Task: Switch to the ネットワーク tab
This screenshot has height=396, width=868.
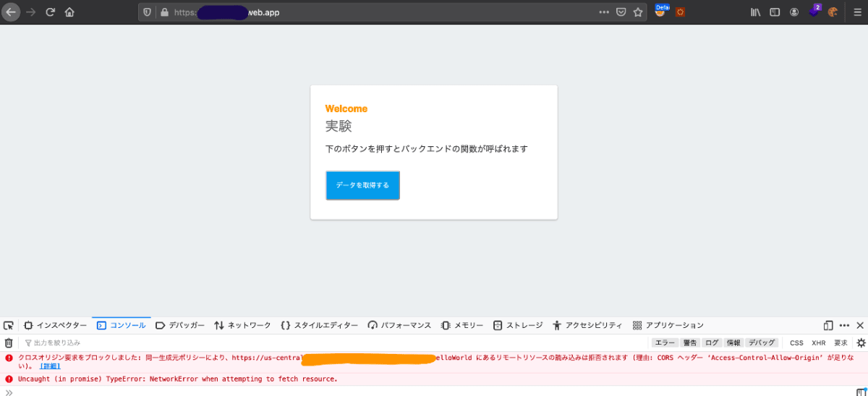Action: tap(242, 326)
